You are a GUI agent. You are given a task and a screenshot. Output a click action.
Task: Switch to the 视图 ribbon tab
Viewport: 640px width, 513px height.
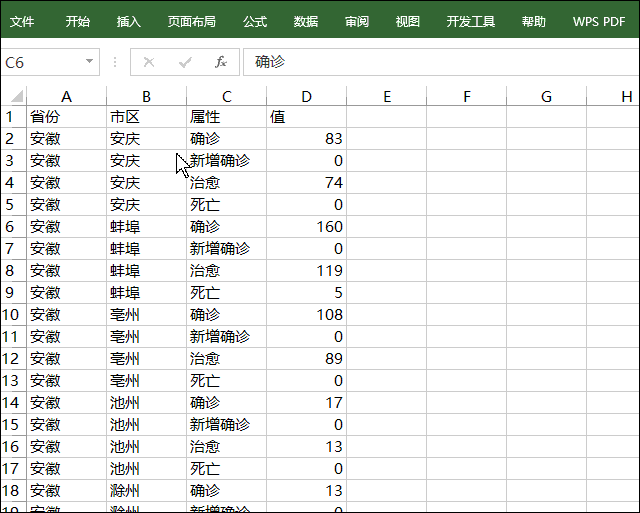[x=407, y=21]
